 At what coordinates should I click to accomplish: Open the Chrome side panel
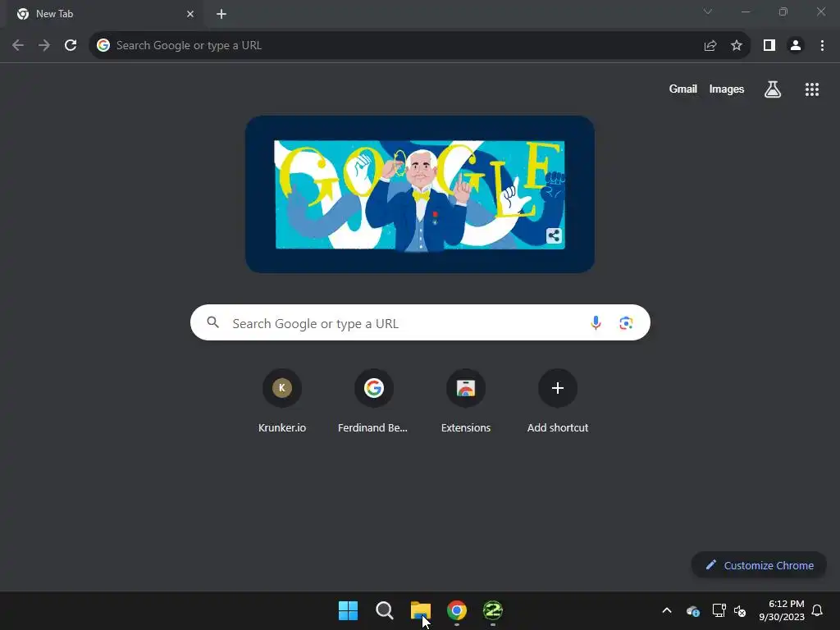coord(769,46)
